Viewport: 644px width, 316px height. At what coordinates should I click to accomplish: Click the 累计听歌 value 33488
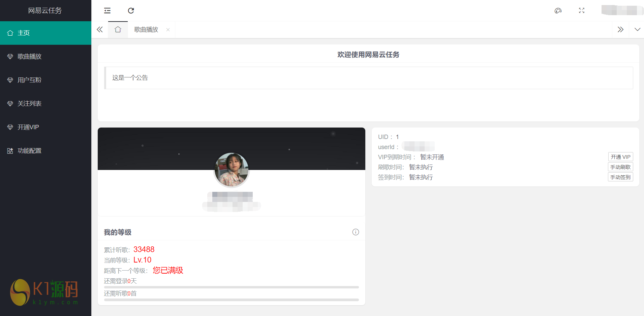(144, 249)
